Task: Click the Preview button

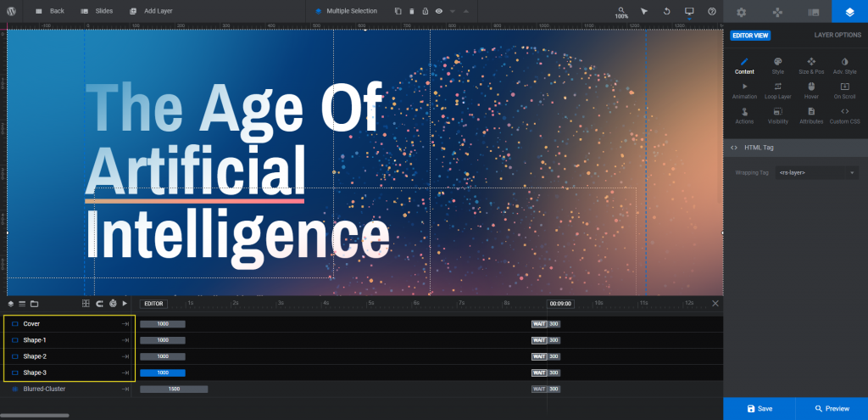Action: (x=831, y=408)
